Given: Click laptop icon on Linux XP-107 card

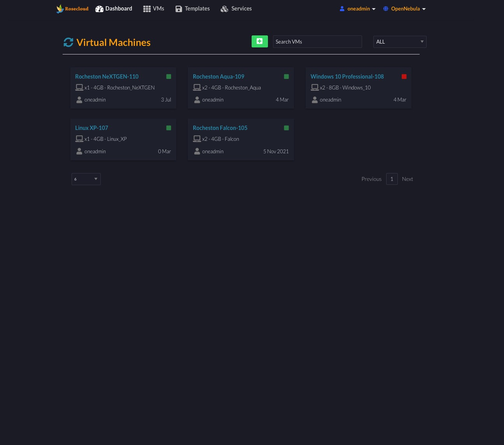Looking at the screenshot, I should coord(79,139).
